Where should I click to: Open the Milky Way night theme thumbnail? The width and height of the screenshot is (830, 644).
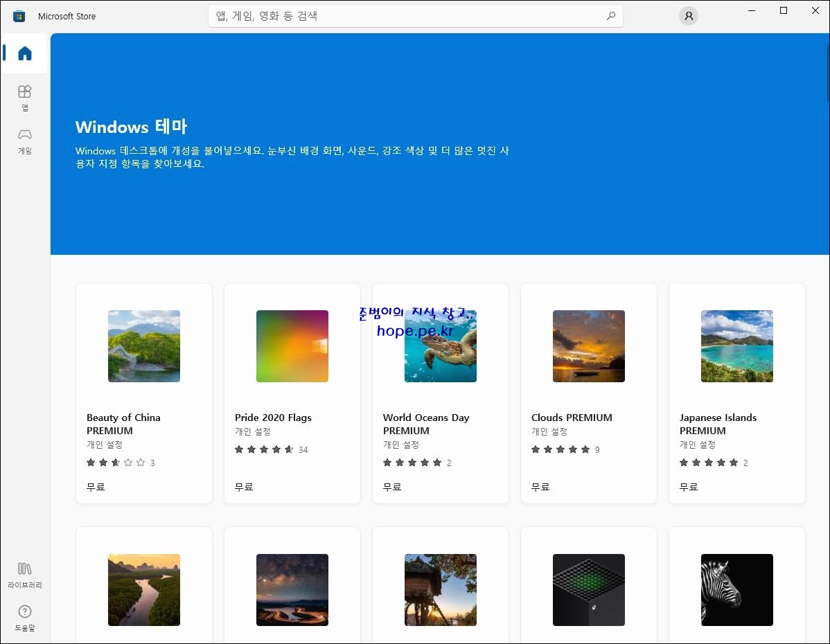click(x=292, y=590)
